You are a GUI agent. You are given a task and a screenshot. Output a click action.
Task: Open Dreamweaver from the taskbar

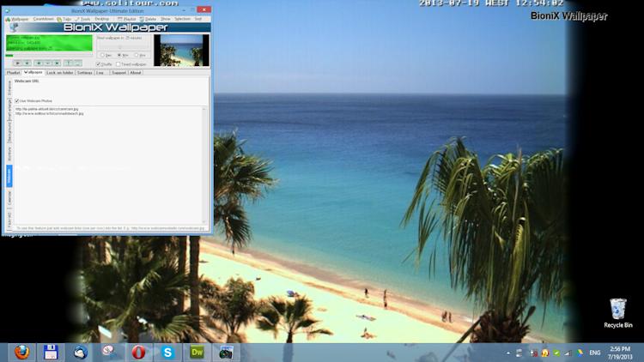197,353
